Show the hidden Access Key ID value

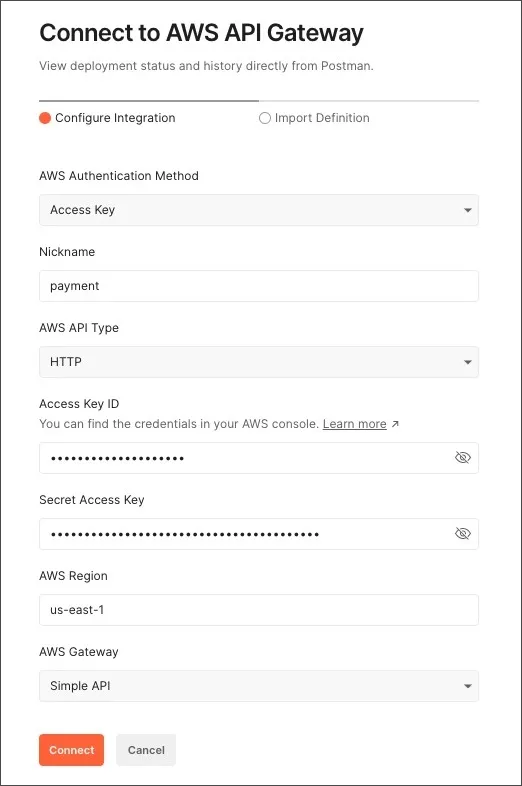462,458
